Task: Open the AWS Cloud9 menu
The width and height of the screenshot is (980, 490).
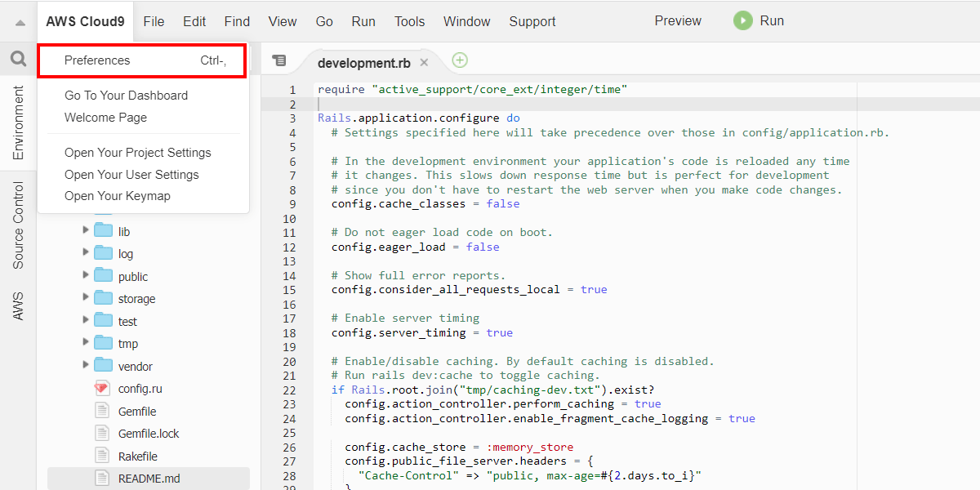Action: tap(85, 22)
